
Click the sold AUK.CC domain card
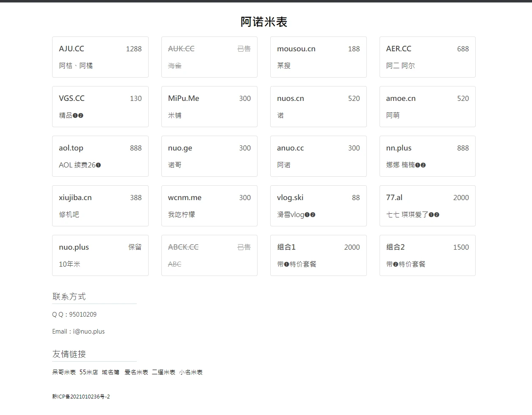(209, 57)
